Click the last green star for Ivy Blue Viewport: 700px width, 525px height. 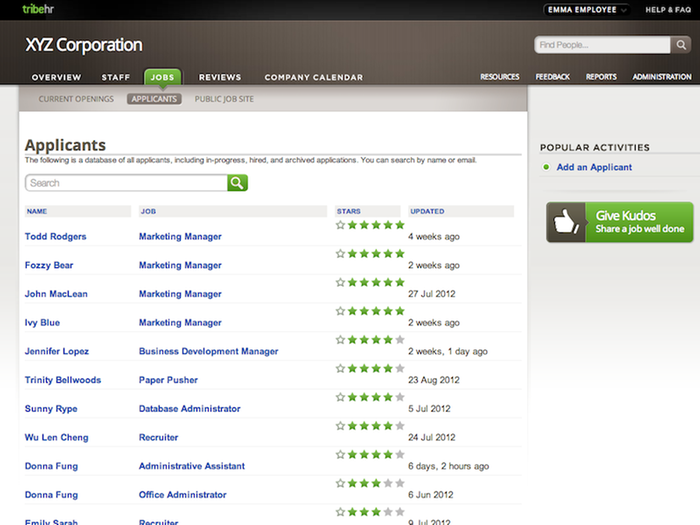[400, 311]
